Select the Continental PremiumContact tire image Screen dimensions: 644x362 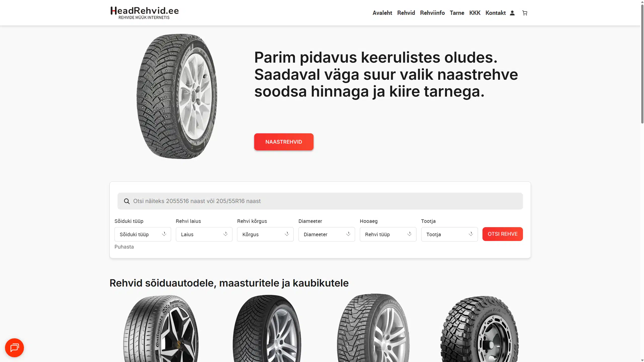tap(161, 328)
